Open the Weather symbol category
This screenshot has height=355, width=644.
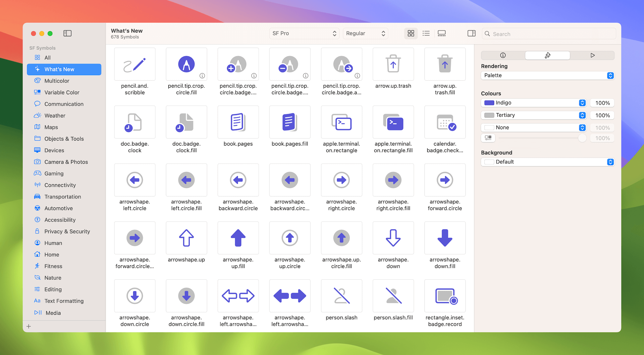coord(55,115)
